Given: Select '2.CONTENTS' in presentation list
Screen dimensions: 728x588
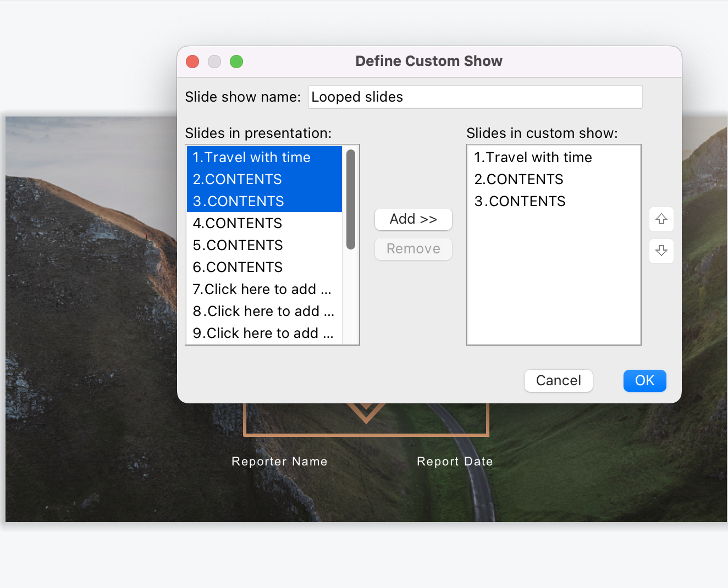Looking at the screenshot, I should [x=264, y=179].
